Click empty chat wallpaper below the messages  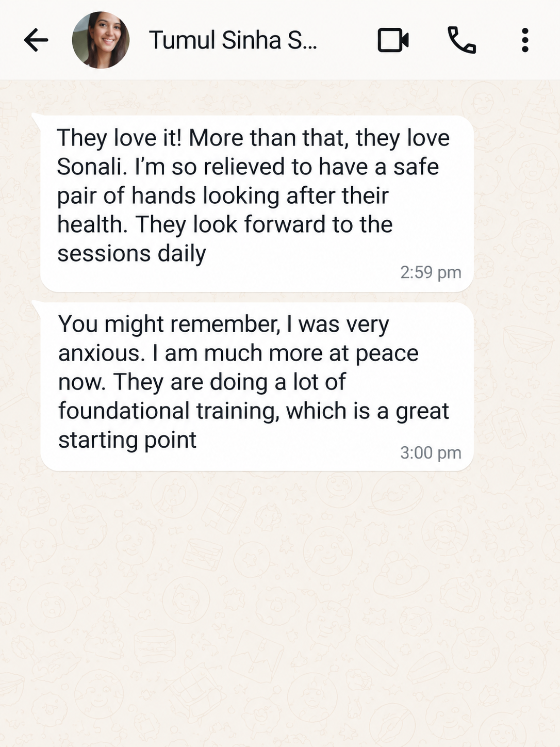280,609
